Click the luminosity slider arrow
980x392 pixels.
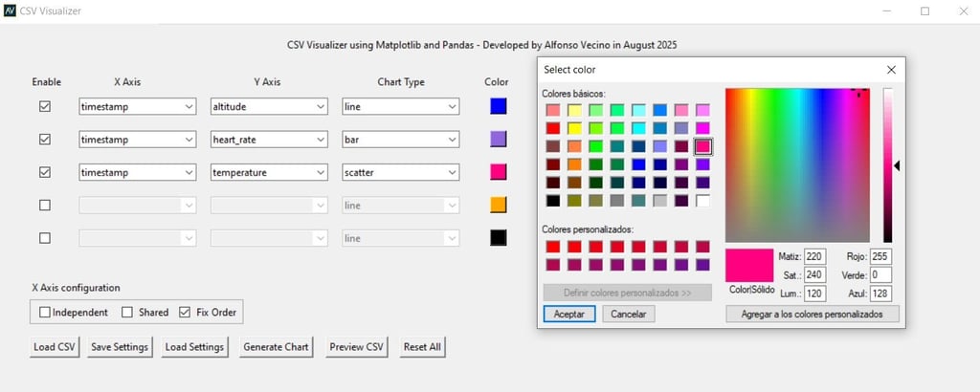click(896, 166)
